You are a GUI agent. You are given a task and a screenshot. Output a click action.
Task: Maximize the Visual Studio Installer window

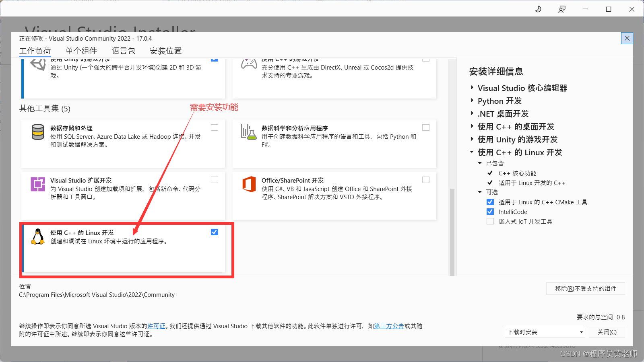(x=609, y=9)
